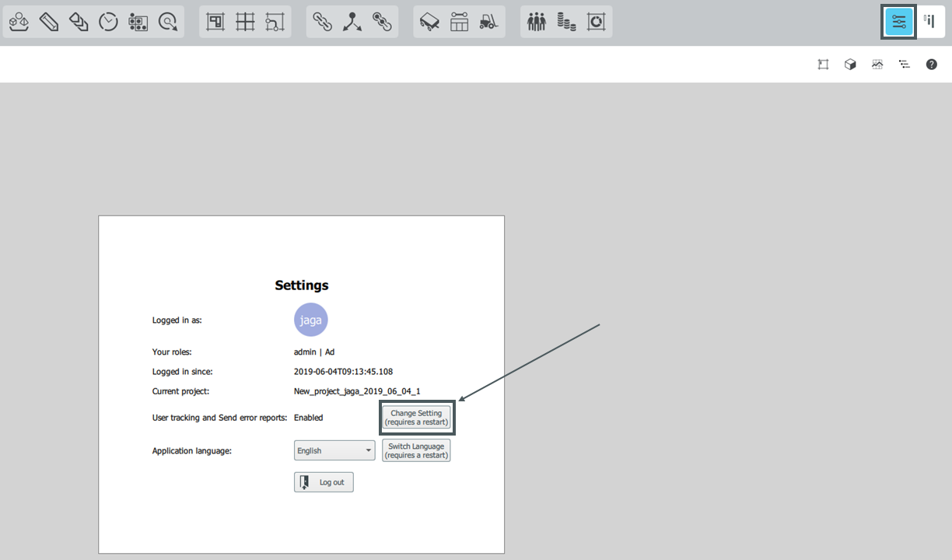Click the flat material/eraser-shaped icon
Image resolution: width=952 pixels, height=560 pixels.
tap(49, 22)
